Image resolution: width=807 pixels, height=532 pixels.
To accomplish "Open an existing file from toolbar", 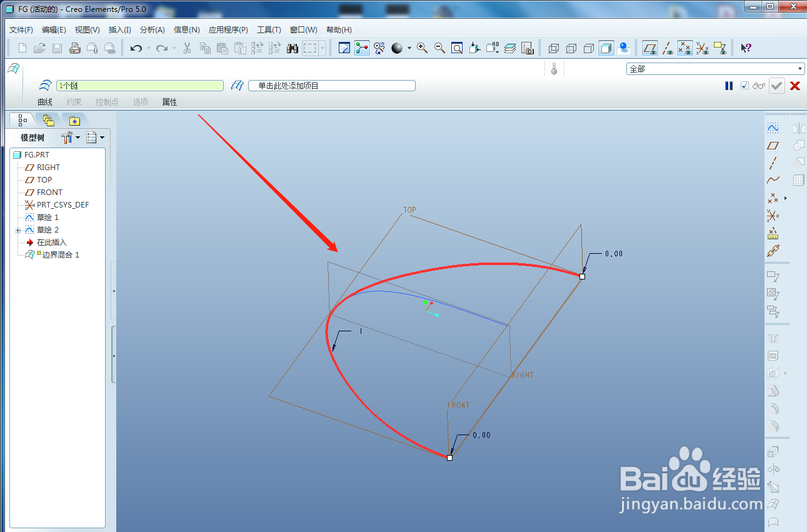I will click(39, 48).
